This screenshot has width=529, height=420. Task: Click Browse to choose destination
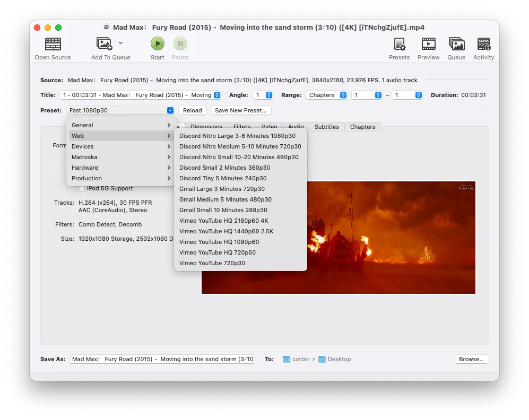pyautogui.click(x=471, y=359)
